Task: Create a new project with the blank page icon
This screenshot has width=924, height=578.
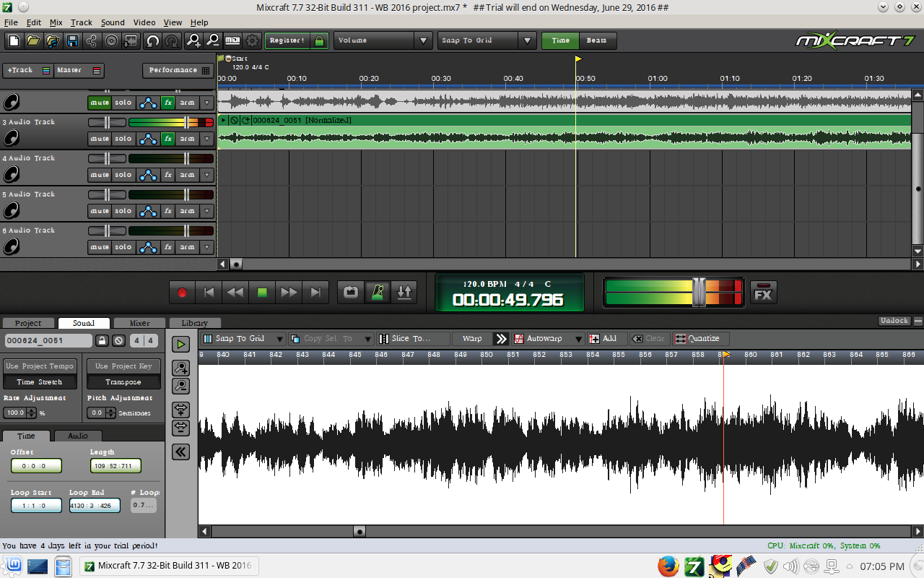Action: point(14,40)
